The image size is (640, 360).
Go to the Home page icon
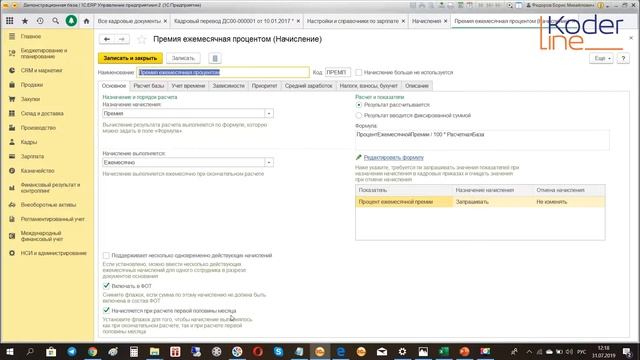(x=87, y=21)
